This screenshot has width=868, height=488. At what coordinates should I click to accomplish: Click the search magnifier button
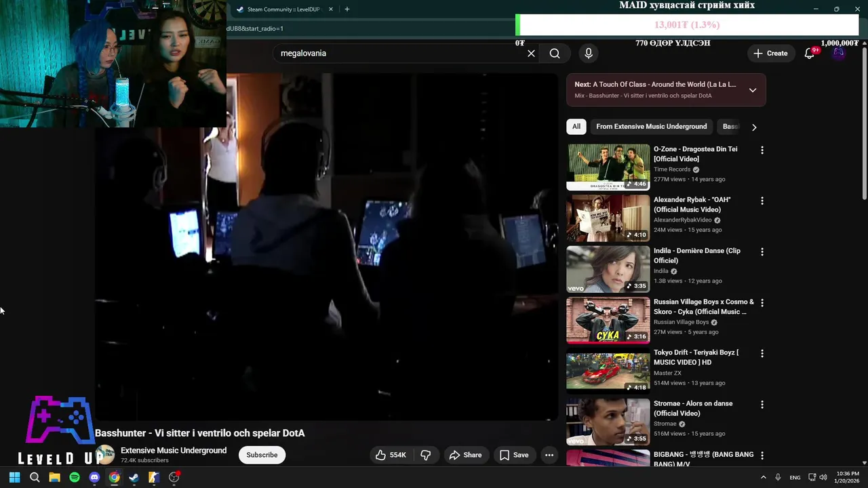(555, 54)
